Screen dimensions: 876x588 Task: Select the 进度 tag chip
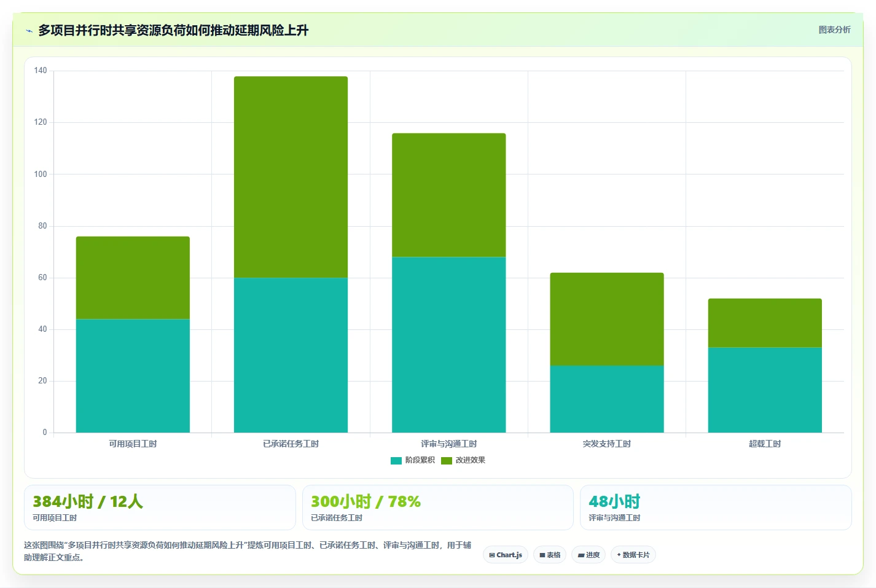pyautogui.click(x=589, y=555)
